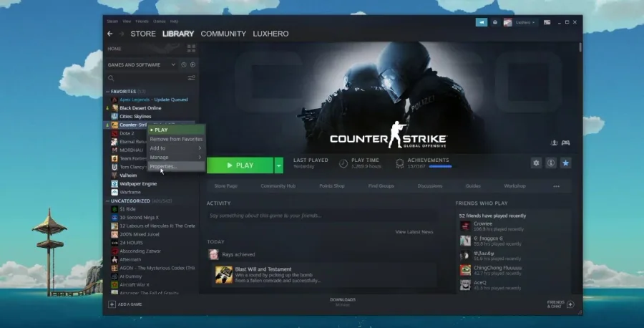
Task: Choose Remove from Favorites
Action: pos(176,139)
